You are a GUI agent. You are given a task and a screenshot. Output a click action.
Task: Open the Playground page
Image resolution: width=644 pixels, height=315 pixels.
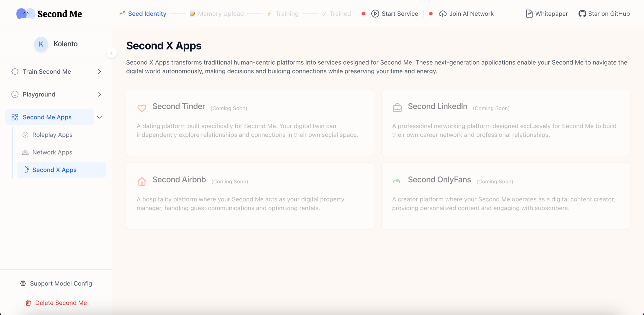[39, 94]
